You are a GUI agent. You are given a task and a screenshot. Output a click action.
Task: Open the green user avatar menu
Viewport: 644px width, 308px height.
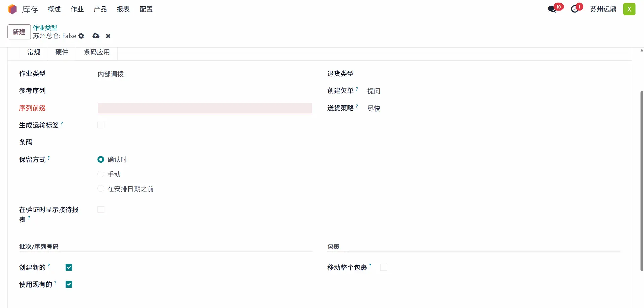629,9
